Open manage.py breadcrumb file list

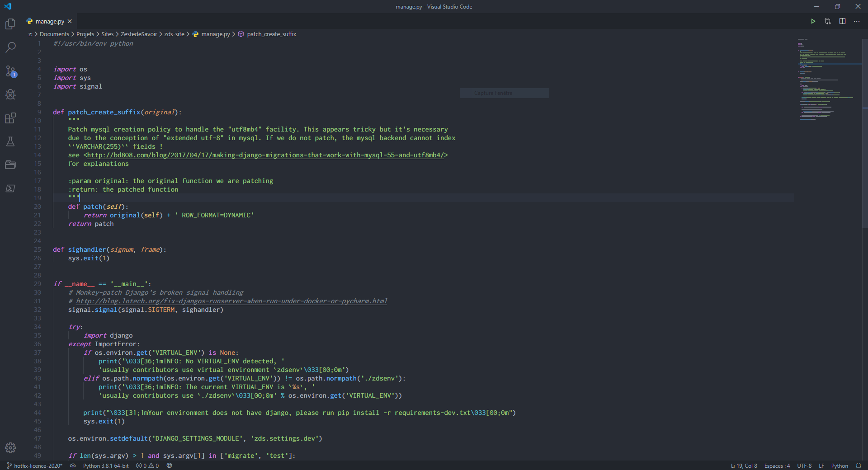211,34
